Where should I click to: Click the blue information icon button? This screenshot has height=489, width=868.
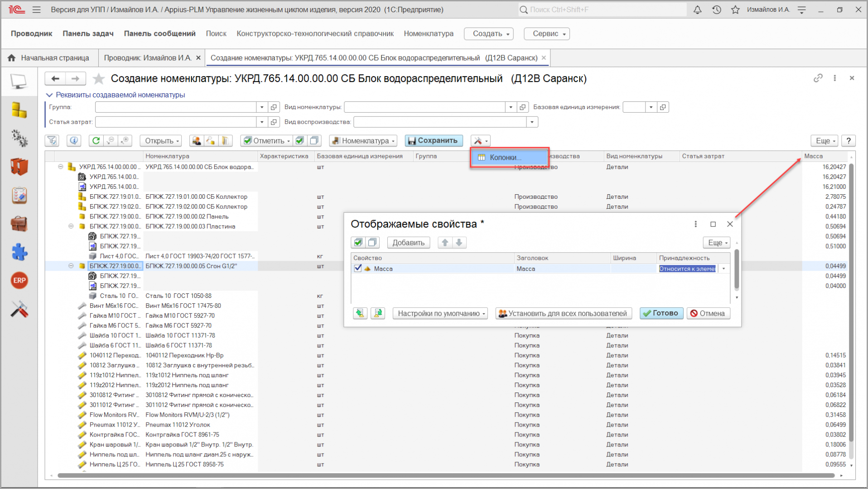(x=74, y=141)
